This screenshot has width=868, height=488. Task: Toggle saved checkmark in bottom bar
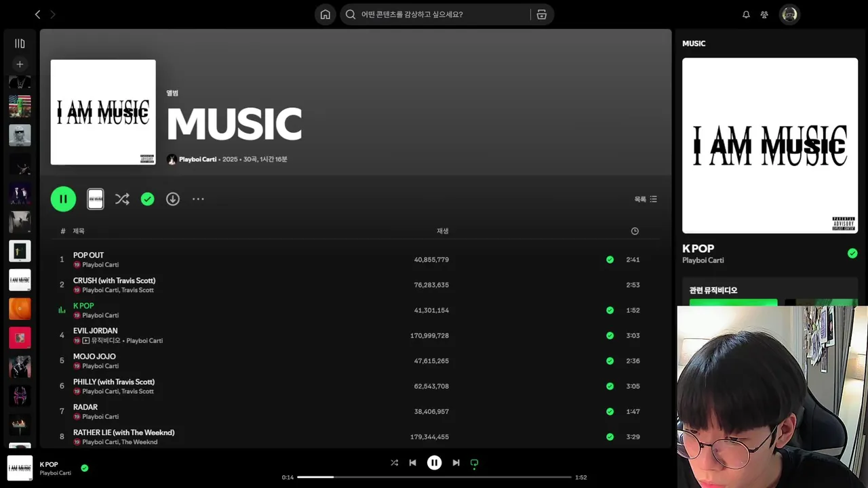tap(84, 468)
